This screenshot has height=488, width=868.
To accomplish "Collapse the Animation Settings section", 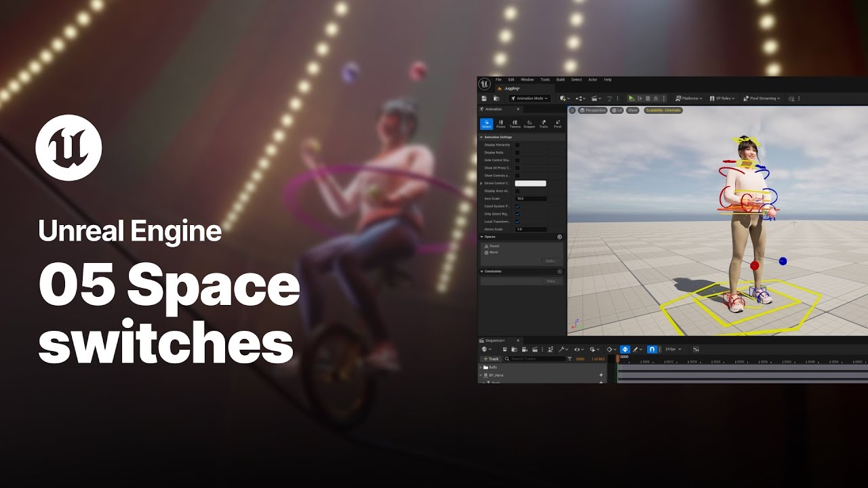I will click(x=482, y=137).
